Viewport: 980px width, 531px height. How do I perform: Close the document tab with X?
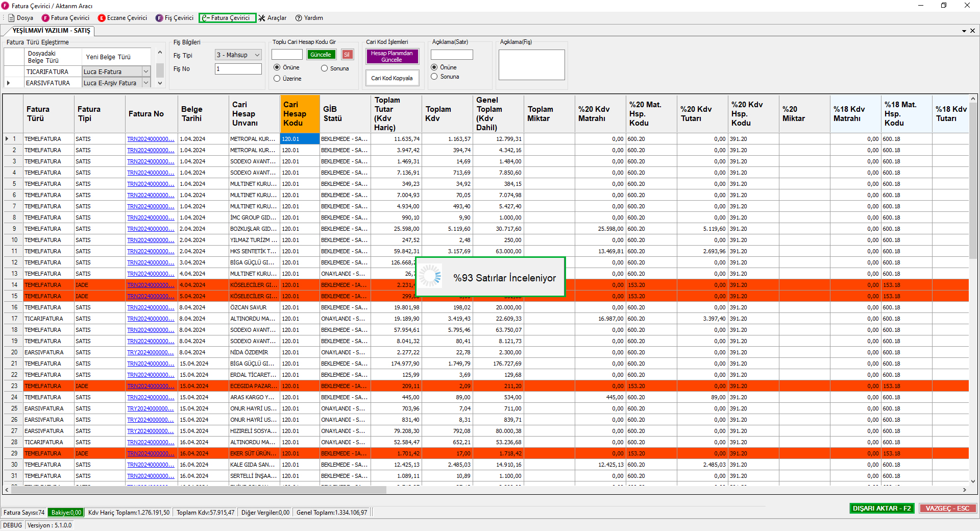click(972, 31)
